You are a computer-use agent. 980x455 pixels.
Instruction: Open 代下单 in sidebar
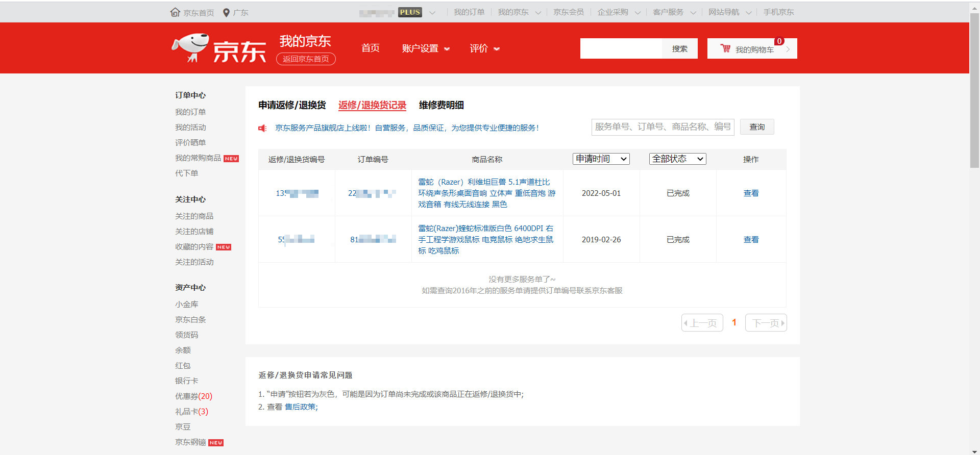187,173
